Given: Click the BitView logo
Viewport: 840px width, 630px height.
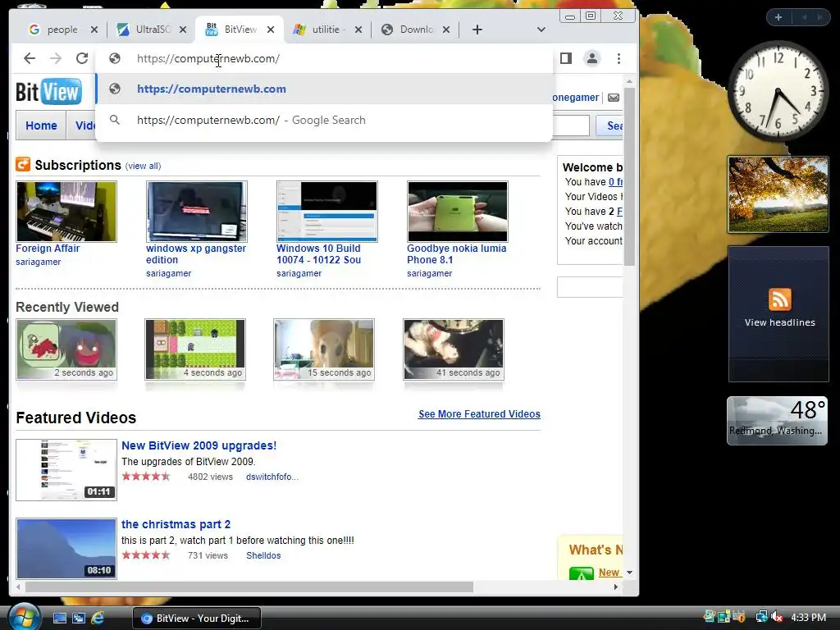Looking at the screenshot, I should 48,92.
